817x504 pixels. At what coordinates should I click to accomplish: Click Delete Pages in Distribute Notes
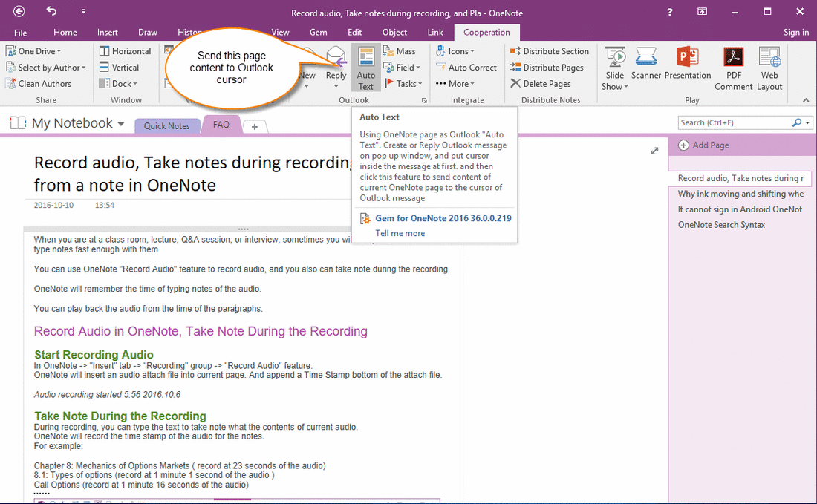point(540,83)
